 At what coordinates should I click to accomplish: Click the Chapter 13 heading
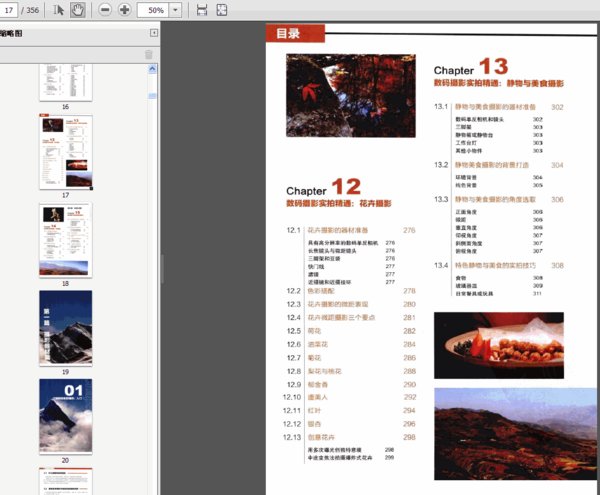coord(471,67)
